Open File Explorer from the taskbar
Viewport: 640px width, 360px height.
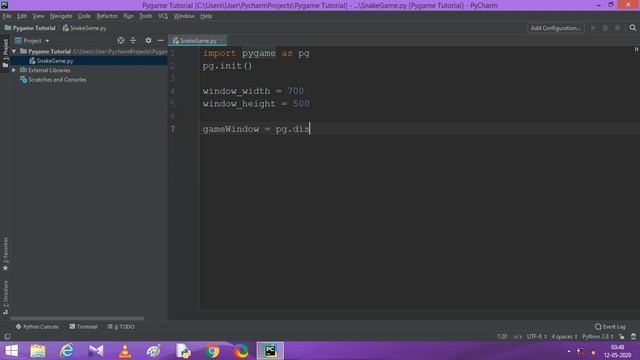tap(38, 351)
